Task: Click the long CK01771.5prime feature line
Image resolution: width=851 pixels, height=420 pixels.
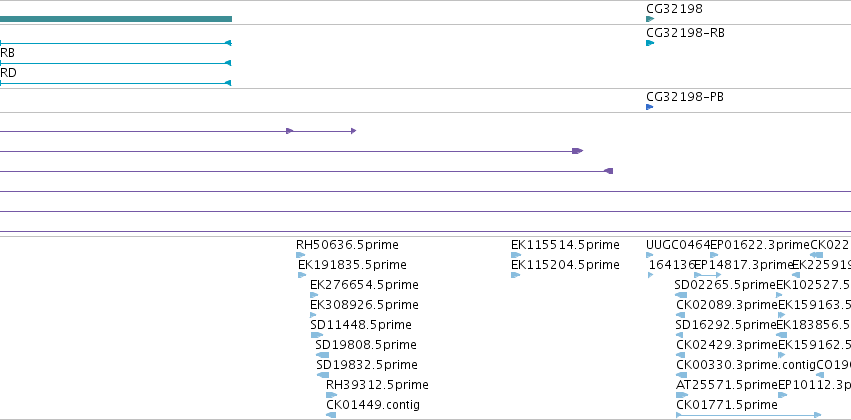Action: pos(749,415)
